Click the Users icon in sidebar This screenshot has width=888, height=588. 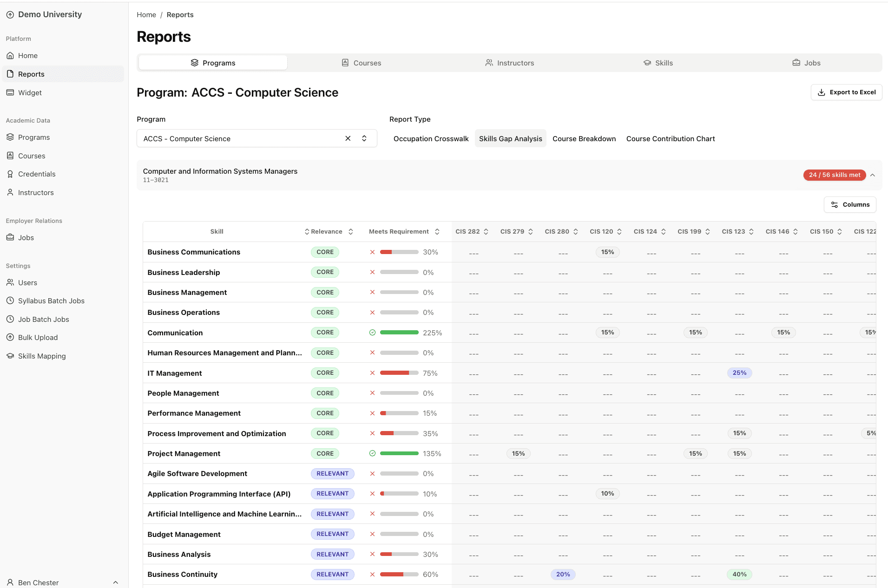[10, 283]
